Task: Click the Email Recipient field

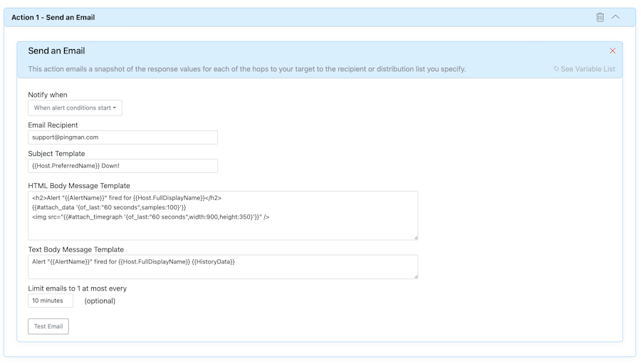Action: (x=123, y=137)
